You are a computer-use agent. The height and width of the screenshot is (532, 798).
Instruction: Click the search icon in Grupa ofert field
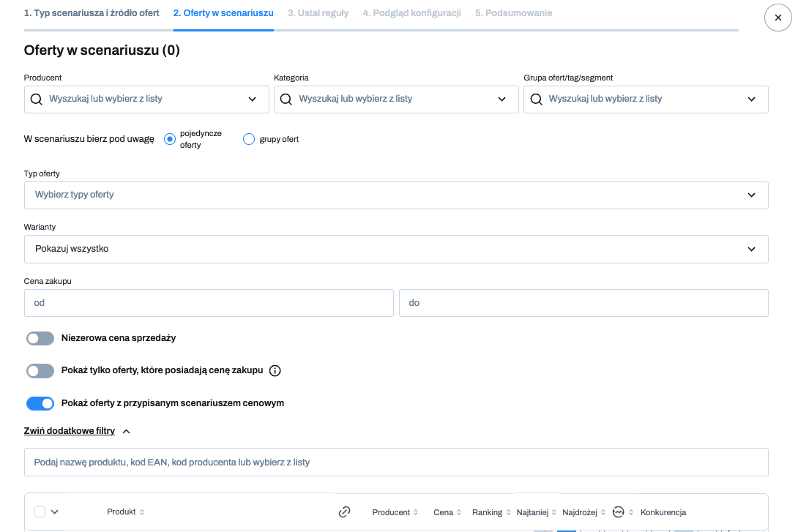(536, 100)
